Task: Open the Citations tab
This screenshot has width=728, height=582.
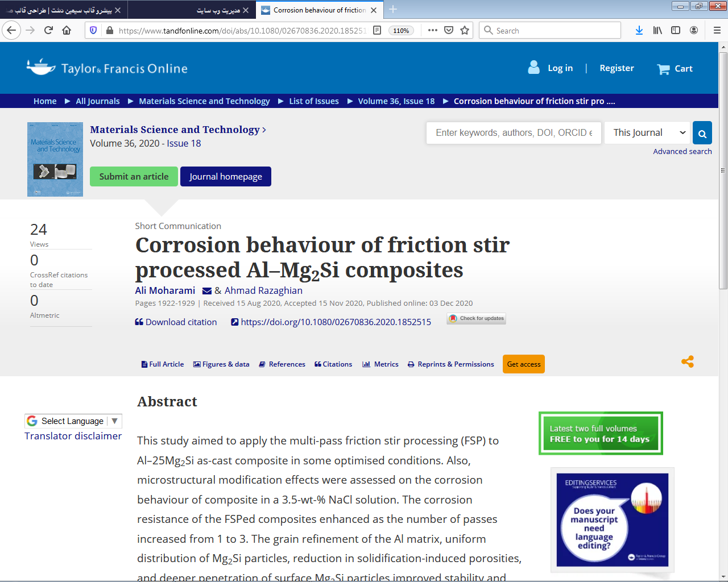Action: click(x=333, y=364)
